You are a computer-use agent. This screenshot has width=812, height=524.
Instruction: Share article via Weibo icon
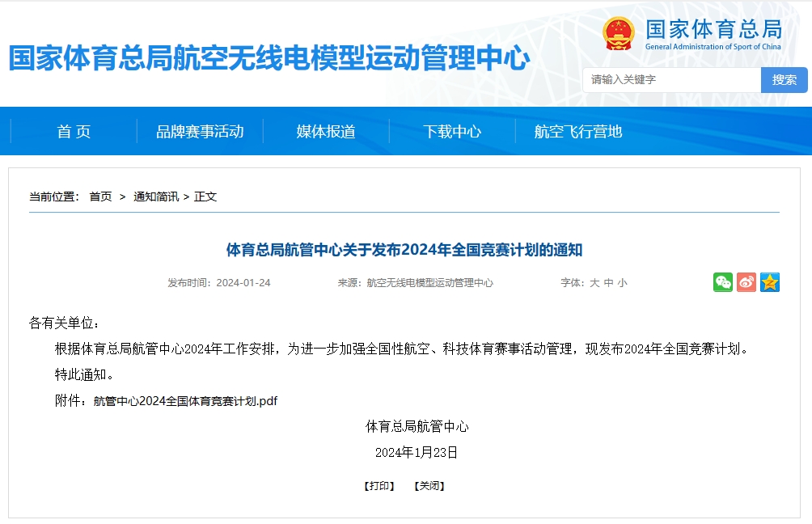(746, 282)
